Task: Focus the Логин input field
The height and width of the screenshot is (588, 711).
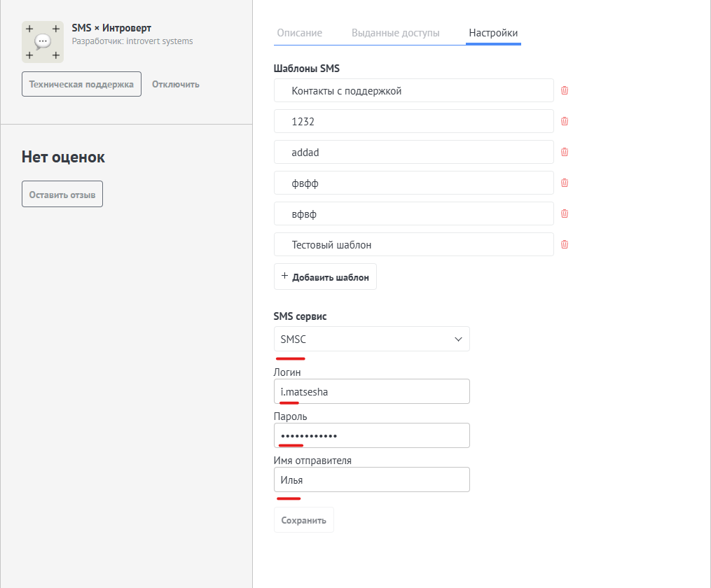Action: (372, 391)
